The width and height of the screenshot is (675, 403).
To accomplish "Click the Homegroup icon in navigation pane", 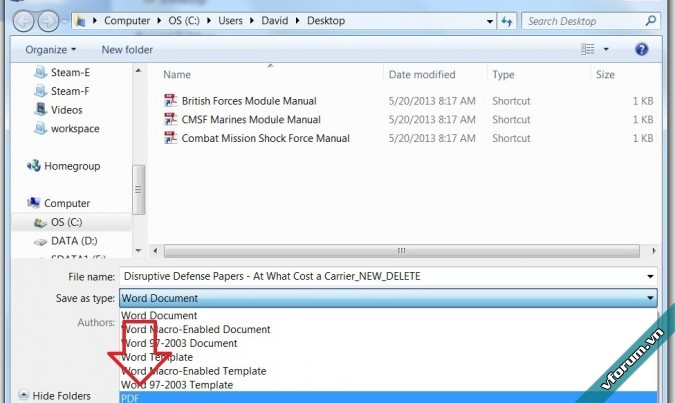I will (34, 166).
